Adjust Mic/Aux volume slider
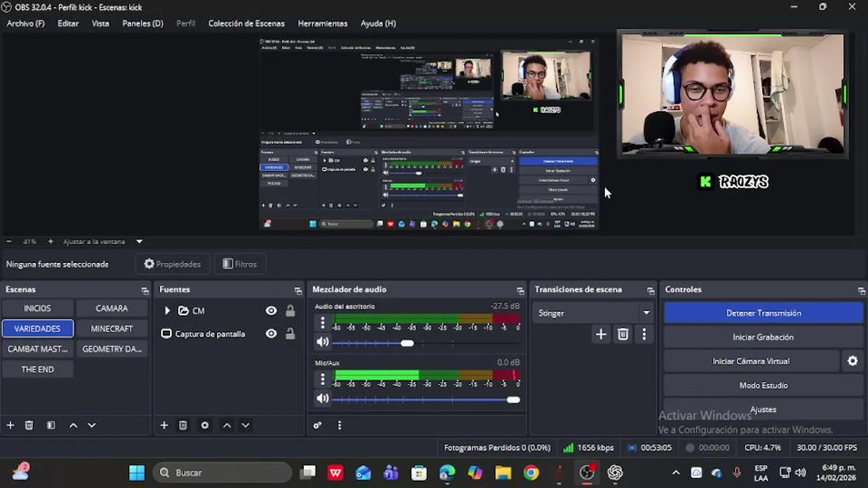Viewport: 868px width, 488px height. pyautogui.click(x=513, y=400)
